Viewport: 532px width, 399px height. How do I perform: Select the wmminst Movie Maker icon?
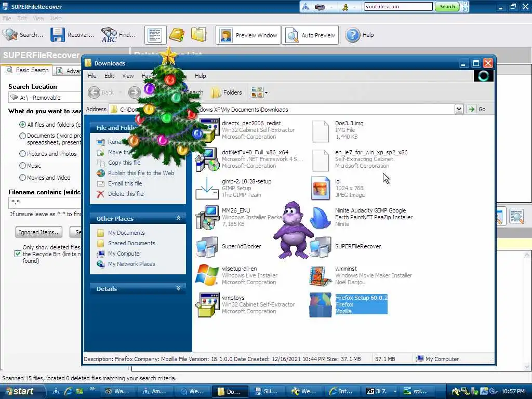(x=320, y=275)
